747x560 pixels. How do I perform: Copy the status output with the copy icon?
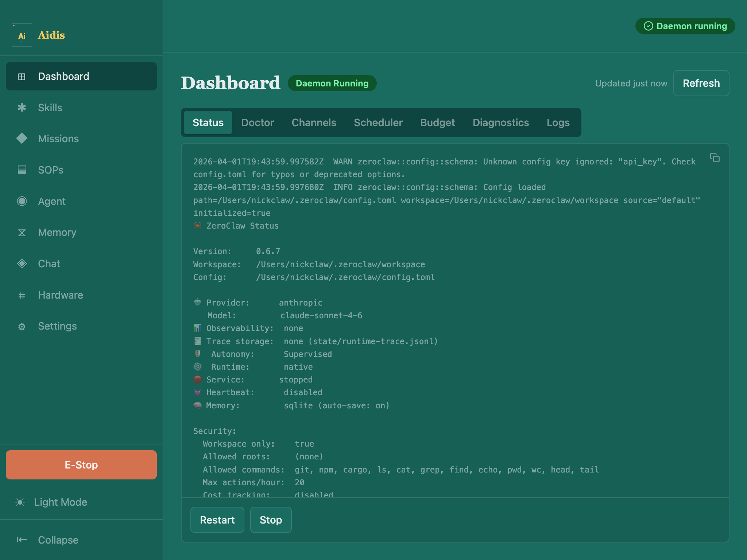pyautogui.click(x=714, y=157)
